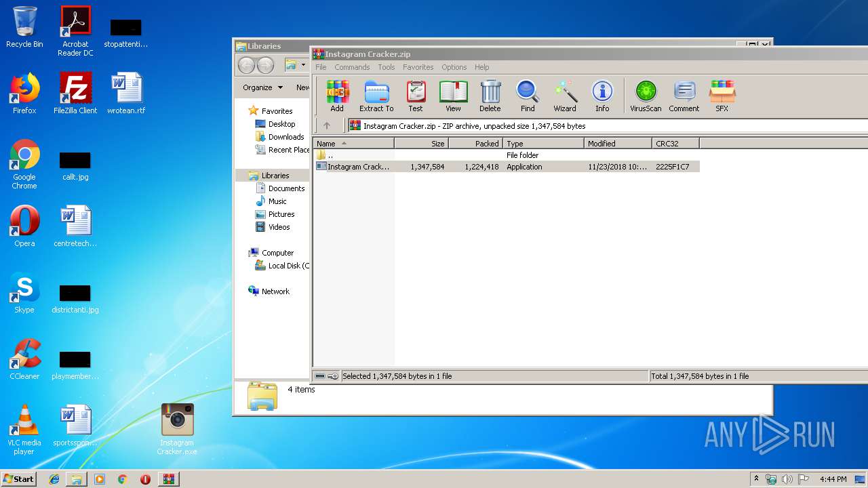
Task: Go up one folder level in WinRAR
Action: click(x=327, y=125)
